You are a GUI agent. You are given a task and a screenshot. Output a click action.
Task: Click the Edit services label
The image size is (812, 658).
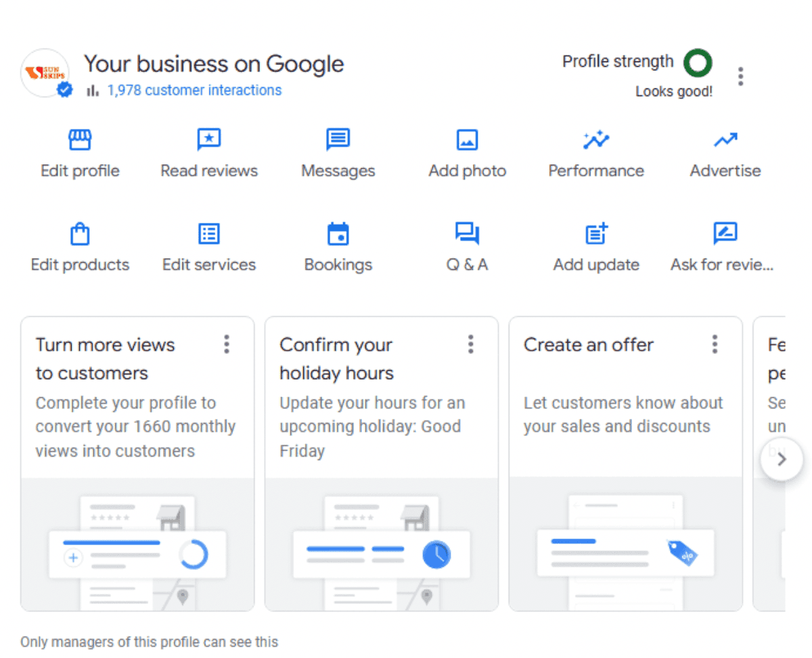[x=209, y=265]
